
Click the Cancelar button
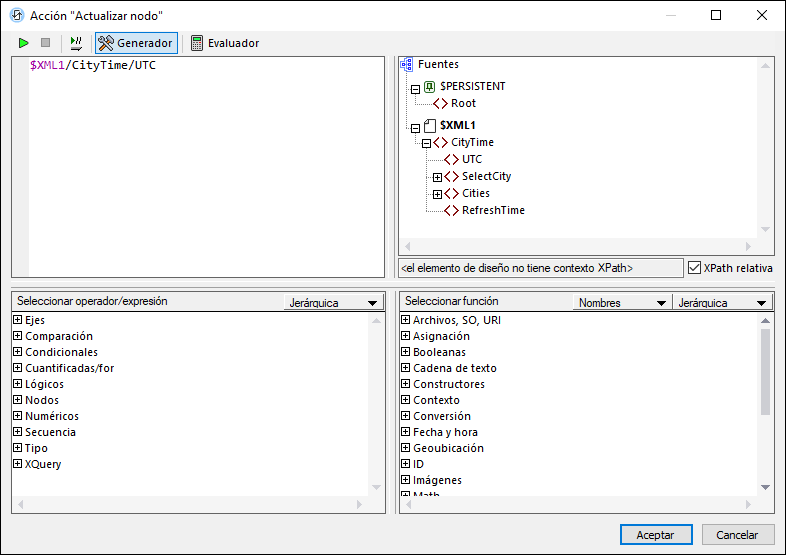(737, 535)
